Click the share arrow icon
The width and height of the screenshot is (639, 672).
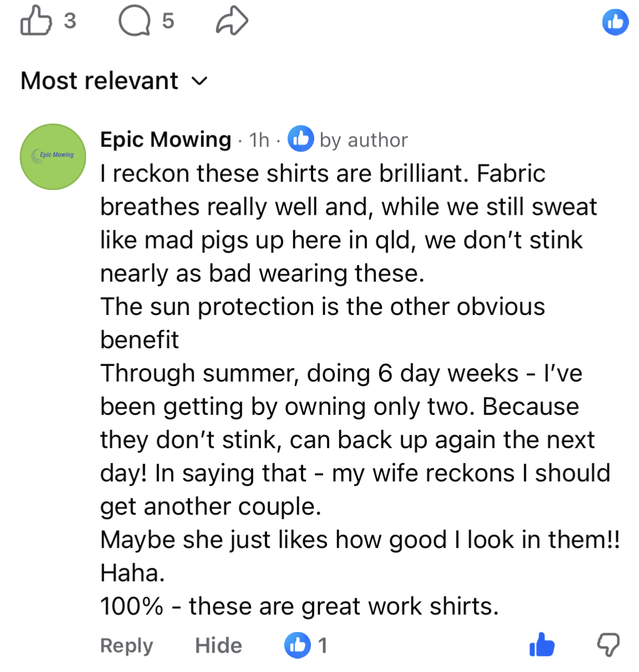click(232, 22)
